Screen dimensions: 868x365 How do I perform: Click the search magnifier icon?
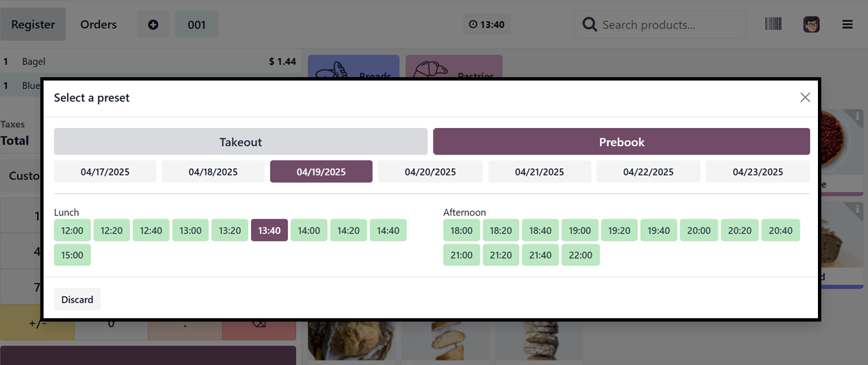589,25
